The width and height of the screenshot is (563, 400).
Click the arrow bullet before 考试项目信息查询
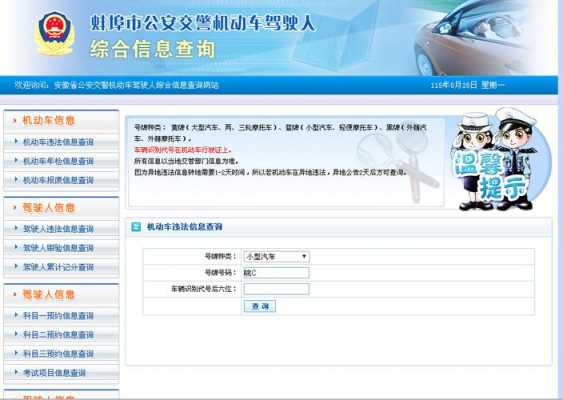pos(16,372)
